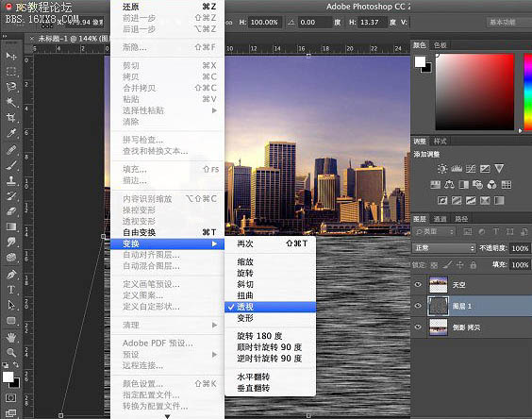Click the rotation angle 0.00 field
Image resolution: width=532 pixels, height=419 pixels.
coord(314,23)
